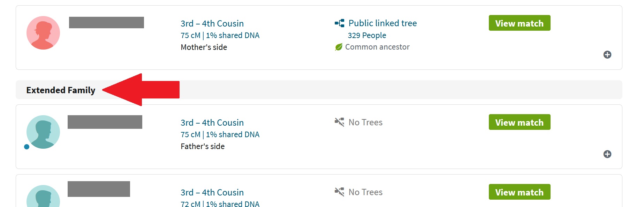The width and height of the screenshot is (644, 207).
Task: Expand plus icon on Father's side match
Action: tap(607, 154)
